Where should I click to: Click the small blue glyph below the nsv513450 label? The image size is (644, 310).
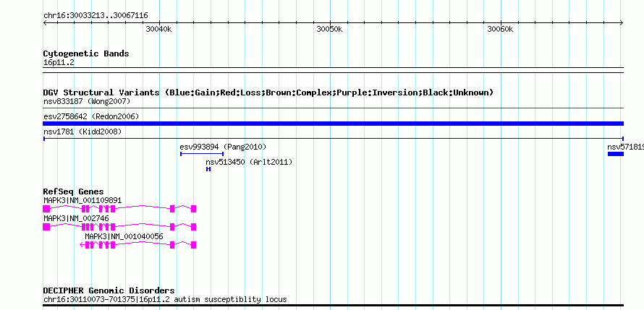point(208,169)
